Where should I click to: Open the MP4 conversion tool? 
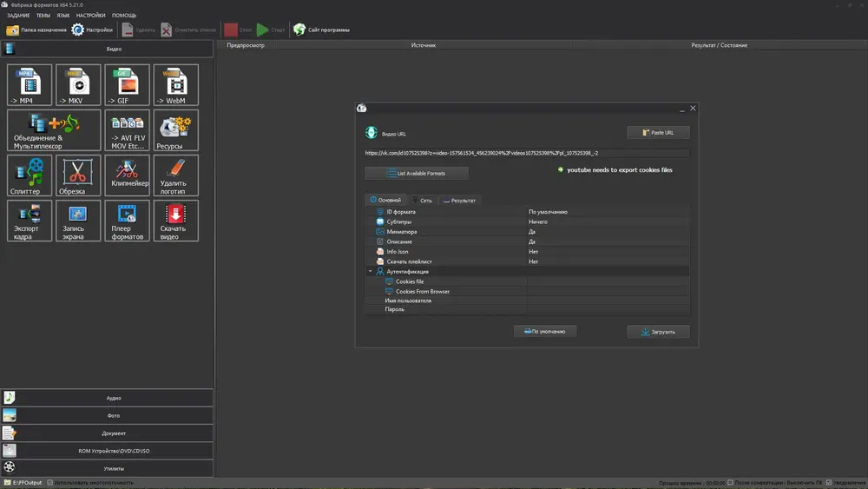coord(30,85)
